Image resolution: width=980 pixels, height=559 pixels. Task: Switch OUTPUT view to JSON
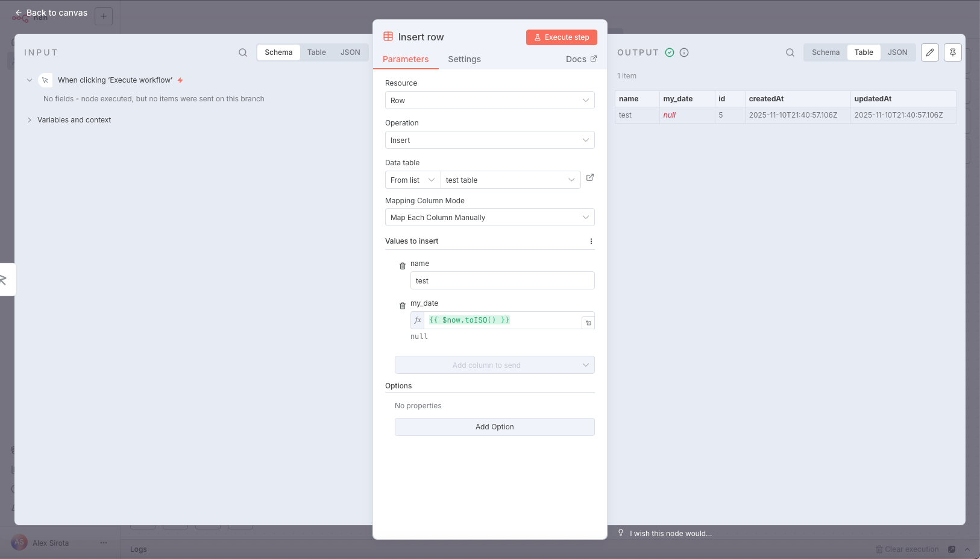pyautogui.click(x=897, y=52)
